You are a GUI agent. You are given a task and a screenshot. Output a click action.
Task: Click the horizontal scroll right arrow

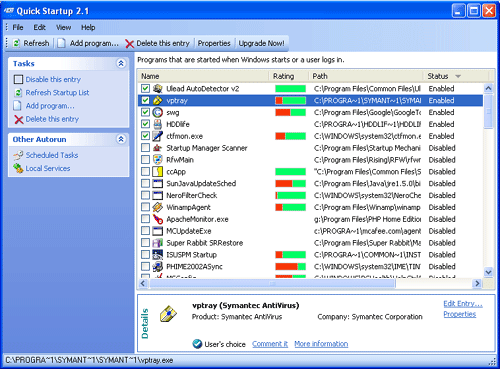pyautogui.click(x=477, y=283)
